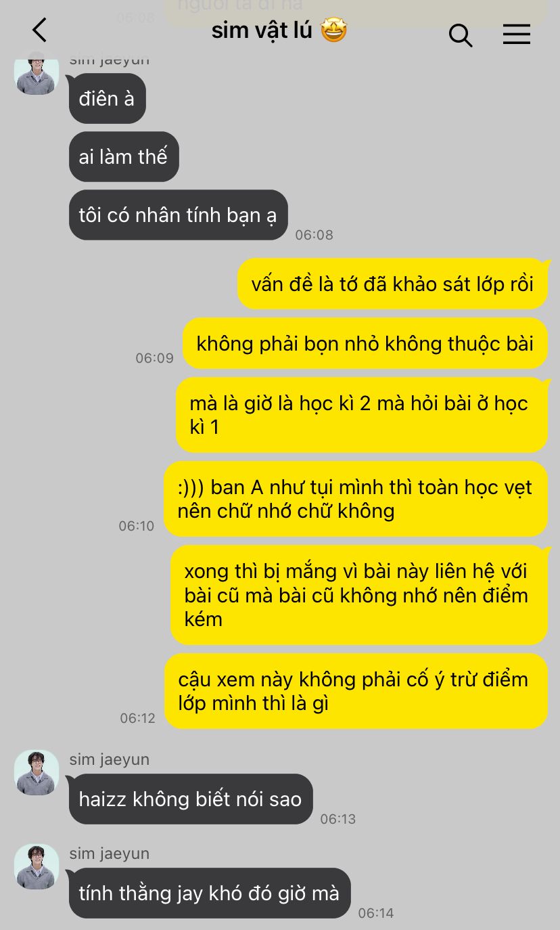This screenshot has height=930, width=560.
Task: Tap avatar beside 'tính thằng jay' message
Action: click(x=37, y=866)
